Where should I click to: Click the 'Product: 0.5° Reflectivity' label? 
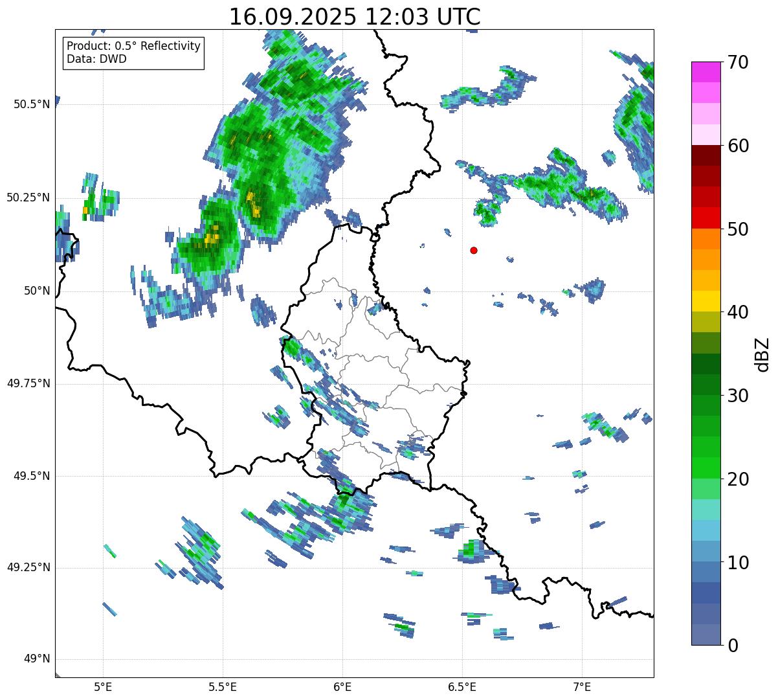click(134, 46)
